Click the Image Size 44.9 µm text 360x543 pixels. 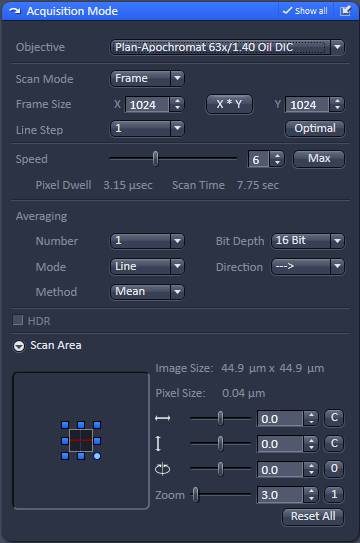[x=272, y=368]
